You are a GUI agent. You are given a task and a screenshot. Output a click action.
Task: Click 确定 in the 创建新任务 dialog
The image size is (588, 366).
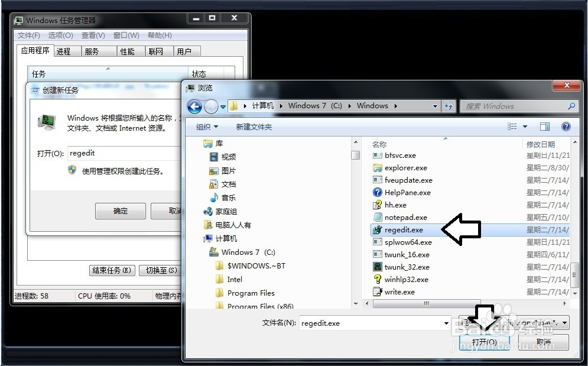[x=121, y=211]
